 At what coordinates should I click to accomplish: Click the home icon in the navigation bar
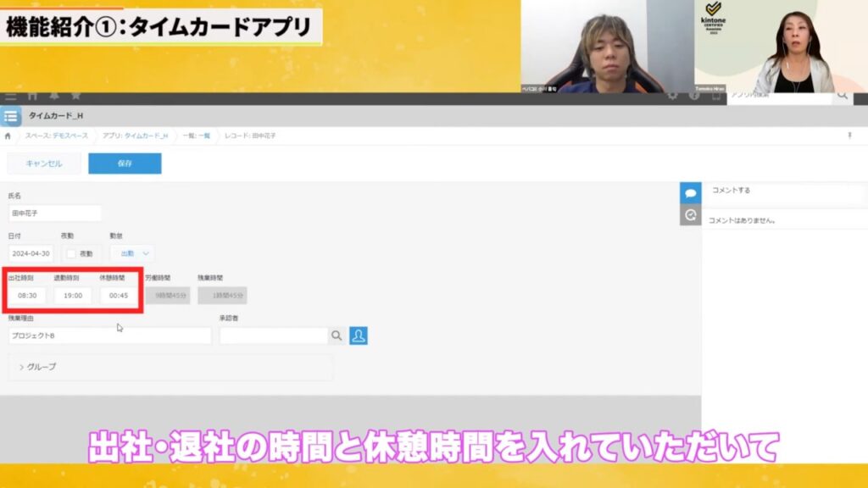[32, 96]
